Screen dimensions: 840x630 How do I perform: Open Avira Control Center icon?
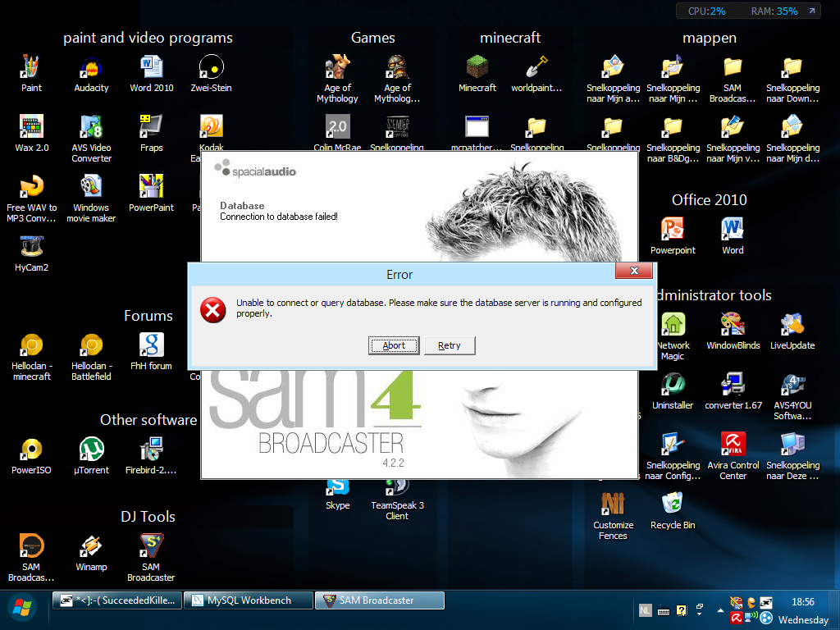[x=733, y=456]
